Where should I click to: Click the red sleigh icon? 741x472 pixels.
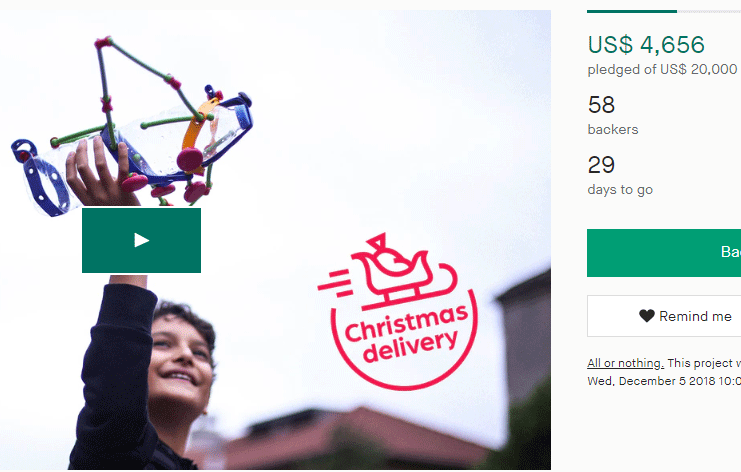[404, 272]
